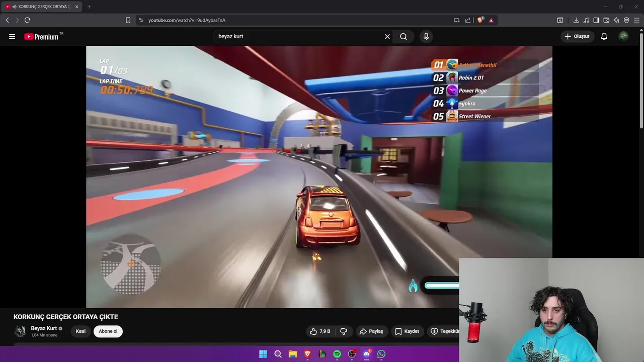Open League of Legends from the taskbar
Viewport: 644px width, 362px height.
323,354
